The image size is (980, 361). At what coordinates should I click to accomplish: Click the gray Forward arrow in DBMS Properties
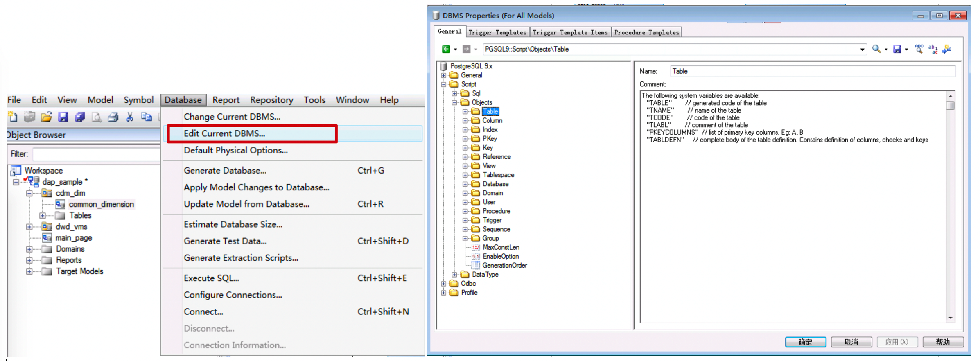click(x=466, y=49)
